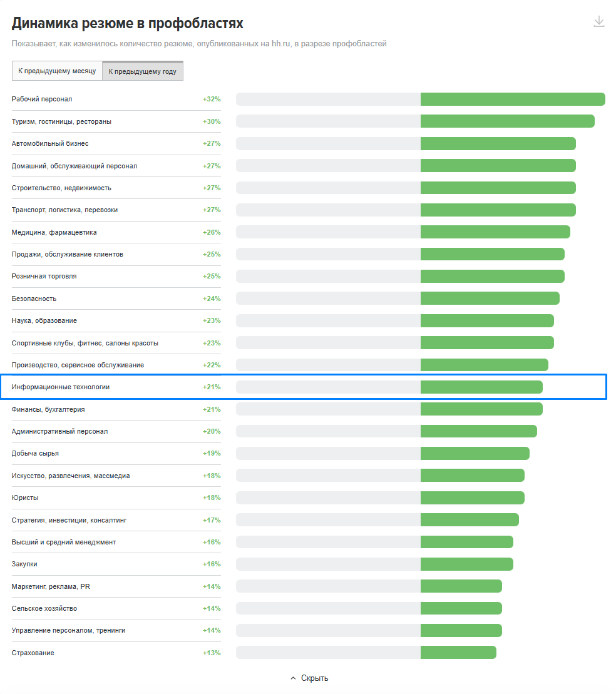Select "К предыдущему году" tab
This screenshot has width=616, height=694.
tap(143, 71)
